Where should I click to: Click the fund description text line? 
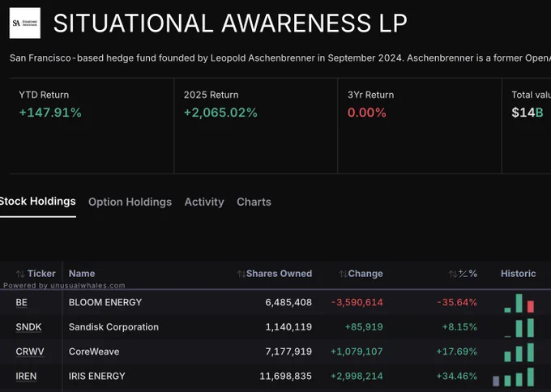coord(280,58)
